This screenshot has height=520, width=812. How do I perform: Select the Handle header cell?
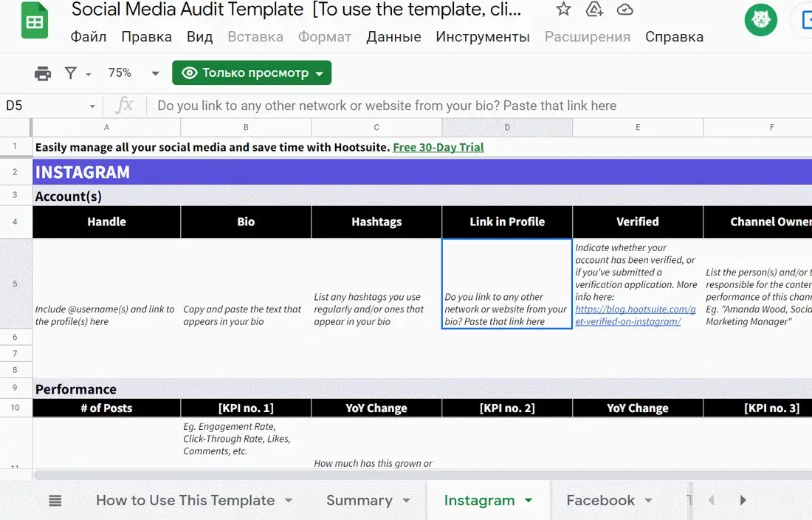(x=107, y=222)
